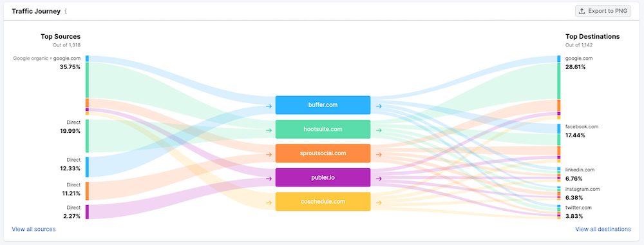The image size is (644, 245).
Task: Click the outgoing arrow right of sproutsocial.com
Action: pos(379,155)
